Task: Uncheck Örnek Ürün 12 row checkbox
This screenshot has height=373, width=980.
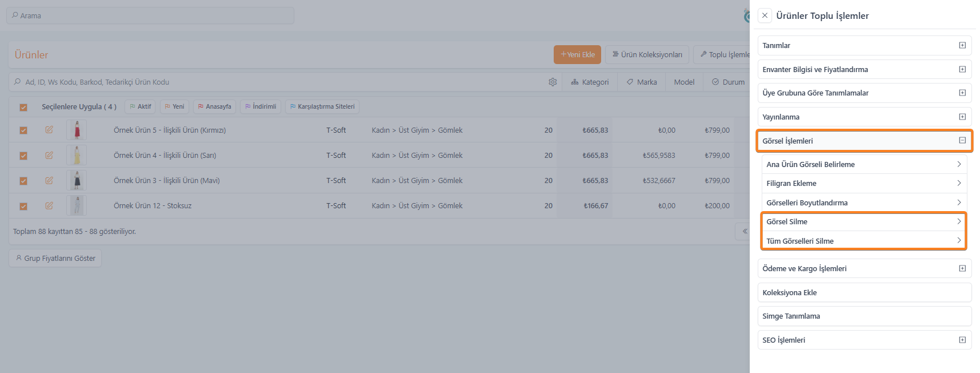Action: (x=23, y=206)
